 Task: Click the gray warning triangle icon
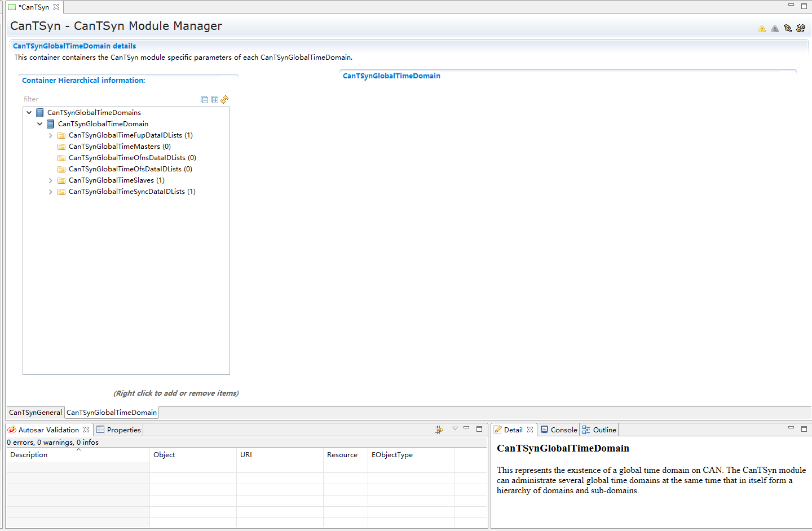(x=775, y=29)
